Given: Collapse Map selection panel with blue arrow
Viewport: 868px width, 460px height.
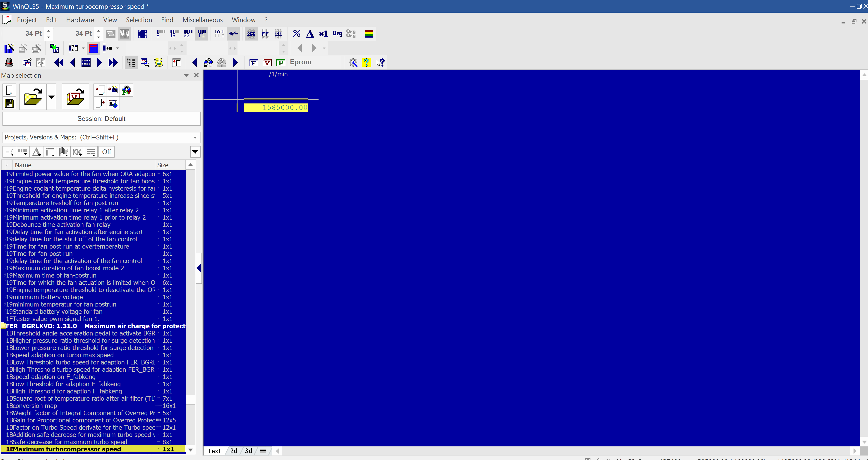Looking at the screenshot, I should click(x=199, y=268).
